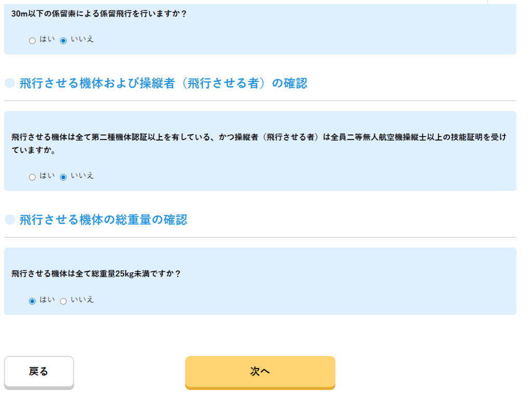Click the いいえ label under tethered flight question
The image size is (532, 396).
pos(82,39)
